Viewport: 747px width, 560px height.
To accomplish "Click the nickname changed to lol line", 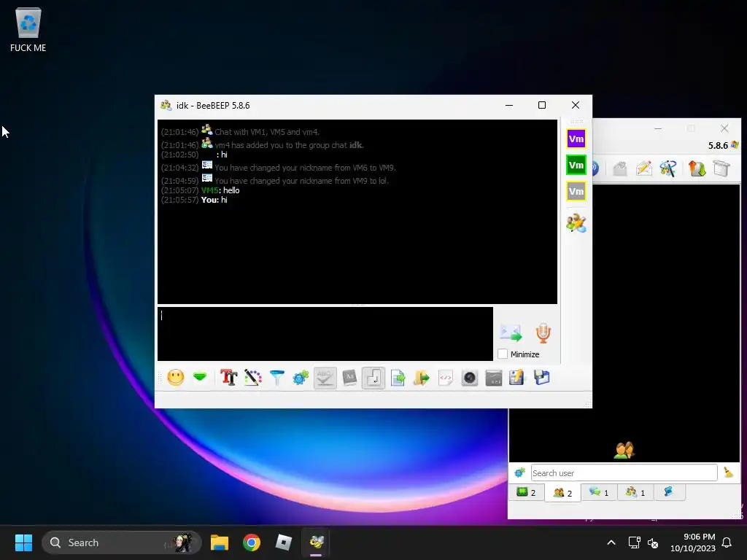I will [x=301, y=181].
